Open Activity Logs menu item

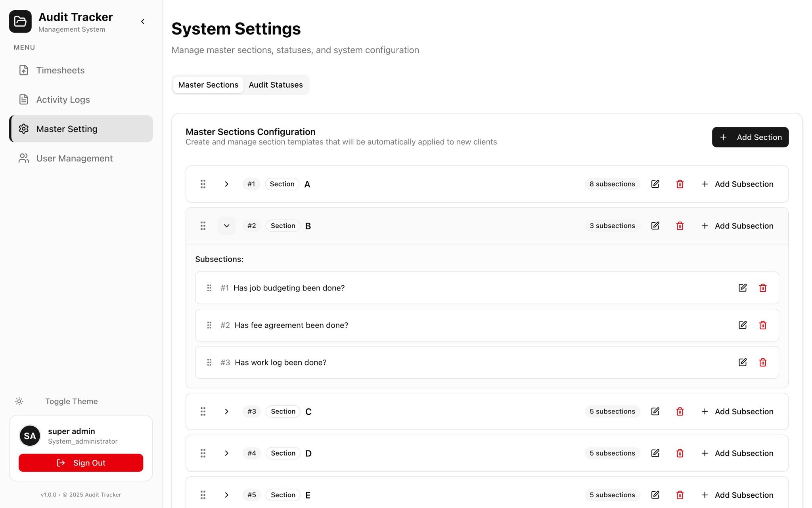81,100
